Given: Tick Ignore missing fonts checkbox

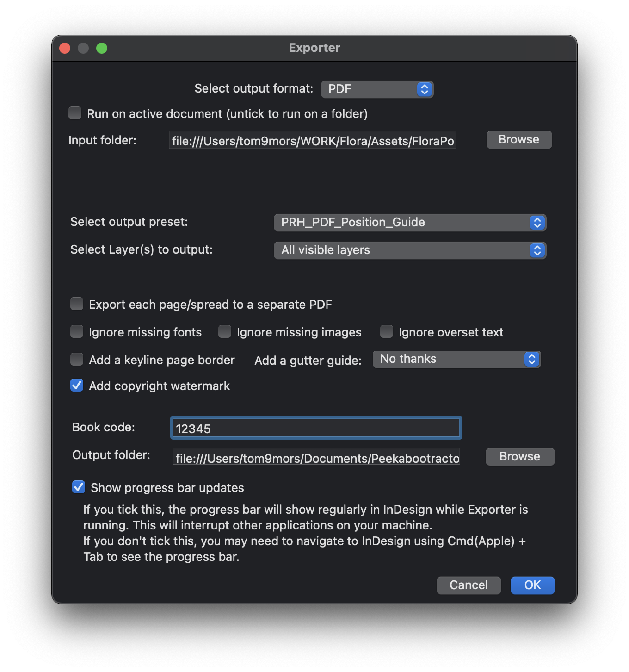Looking at the screenshot, I should 77,332.
